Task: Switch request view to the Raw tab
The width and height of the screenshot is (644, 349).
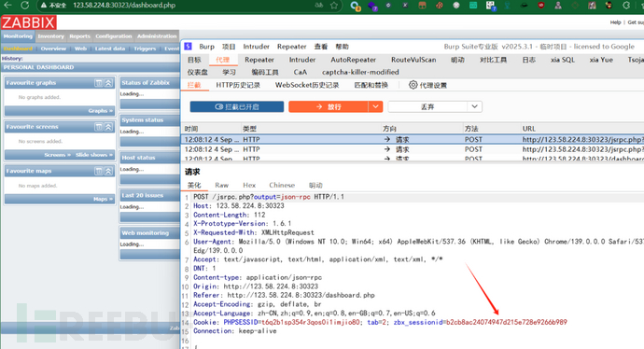Action: pos(221,185)
